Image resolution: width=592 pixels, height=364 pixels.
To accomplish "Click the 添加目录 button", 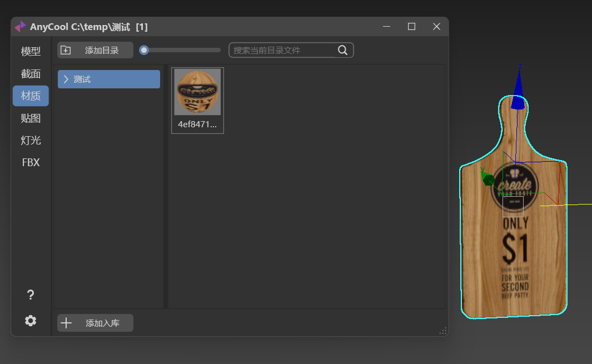I will coord(95,50).
